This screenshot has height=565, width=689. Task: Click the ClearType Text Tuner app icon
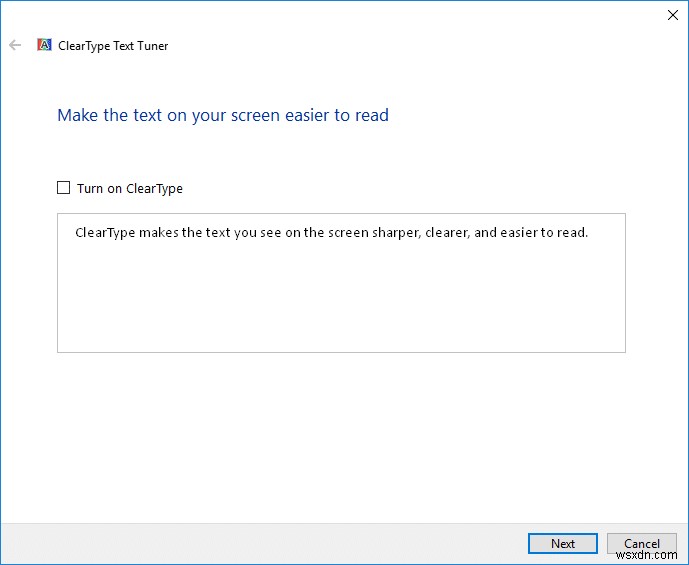pos(44,45)
